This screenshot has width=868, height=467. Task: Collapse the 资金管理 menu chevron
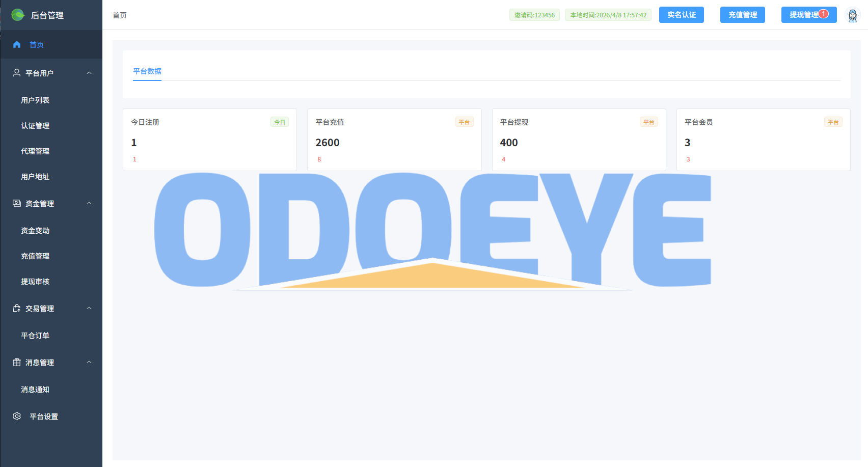89,203
